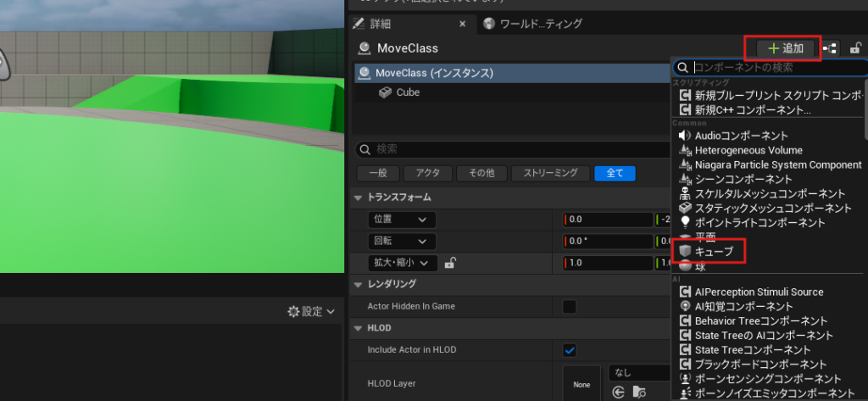
Task: Toggle the Actor Hidden In Game checkbox
Action: pyautogui.click(x=570, y=306)
